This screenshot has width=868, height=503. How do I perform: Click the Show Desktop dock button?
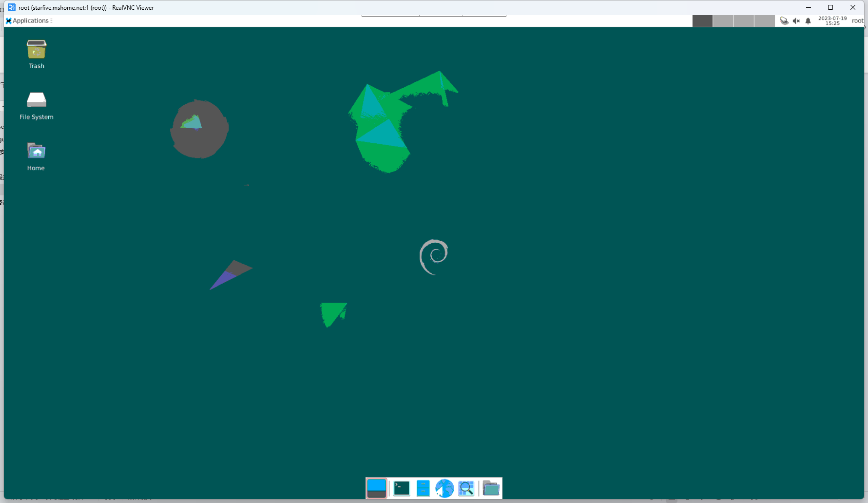pyautogui.click(x=376, y=488)
